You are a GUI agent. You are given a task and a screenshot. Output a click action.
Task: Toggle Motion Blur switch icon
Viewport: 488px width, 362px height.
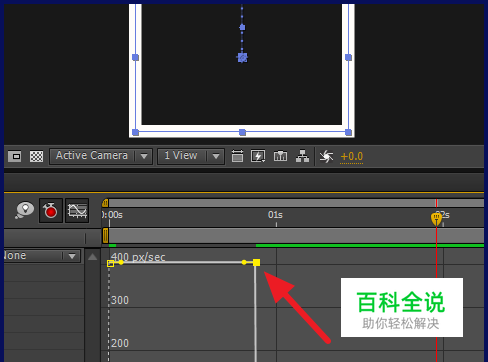point(24,211)
